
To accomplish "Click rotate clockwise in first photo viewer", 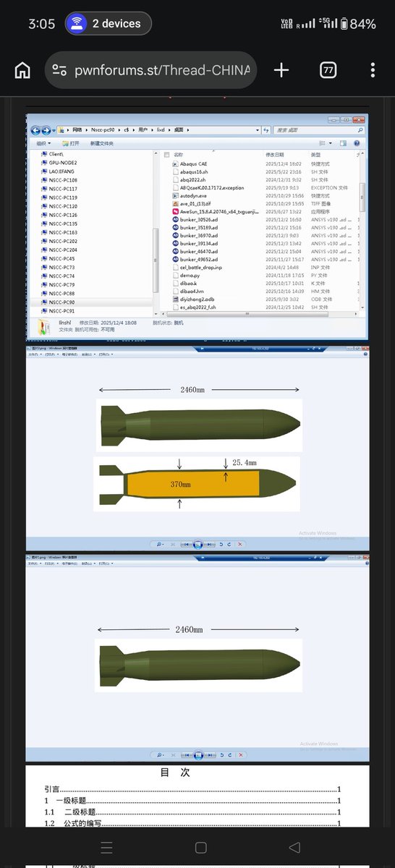I will 229,544.
